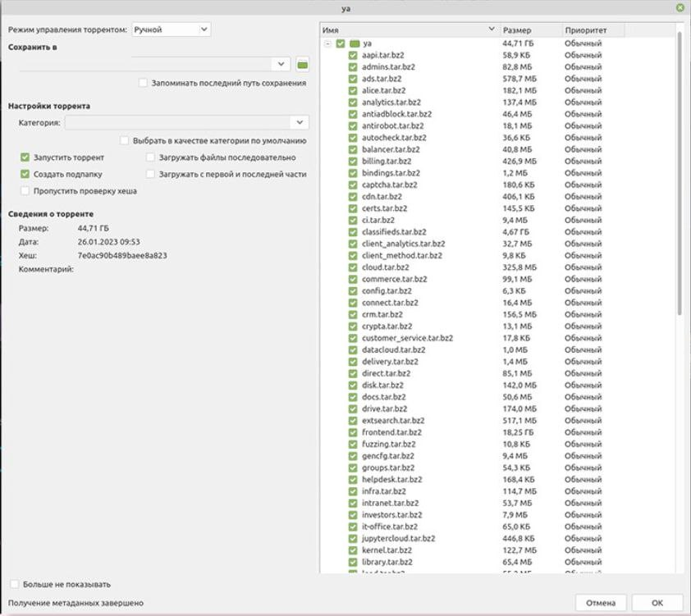Enable 'Загружать с первой и последней части'
This screenshot has width=691, height=616.
(x=150, y=174)
